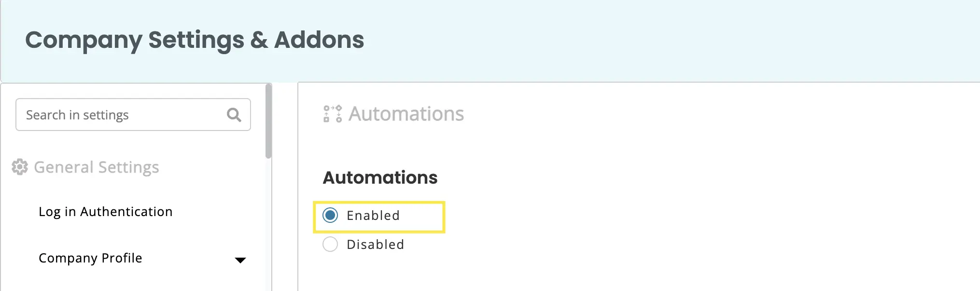
Task: Select General Settings in the sidebar
Action: pyautogui.click(x=96, y=167)
